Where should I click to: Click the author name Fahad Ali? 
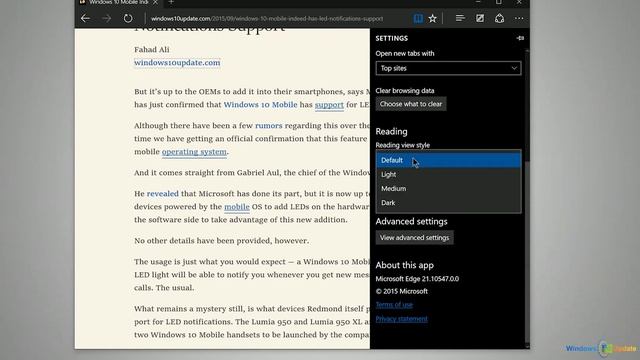click(152, 50)
